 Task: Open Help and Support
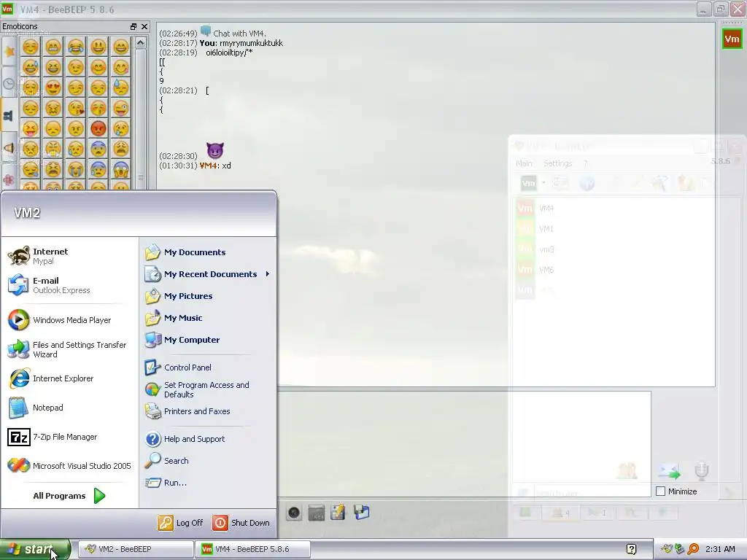tap(208, 438)
